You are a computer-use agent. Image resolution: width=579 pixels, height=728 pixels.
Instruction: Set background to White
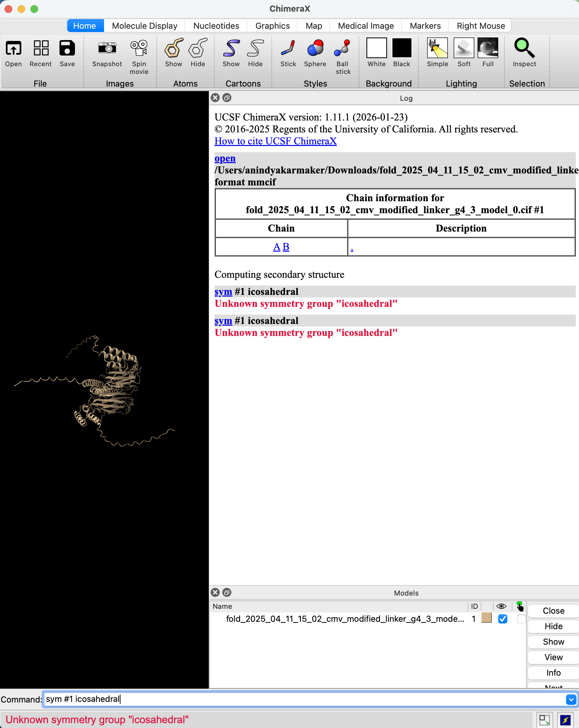pos(376,48)
